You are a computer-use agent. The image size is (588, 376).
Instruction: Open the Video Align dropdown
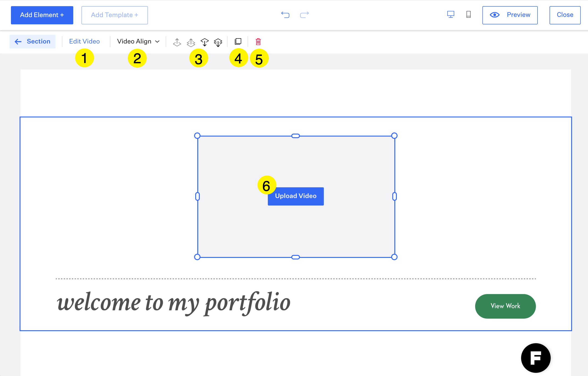coord(138,41)
